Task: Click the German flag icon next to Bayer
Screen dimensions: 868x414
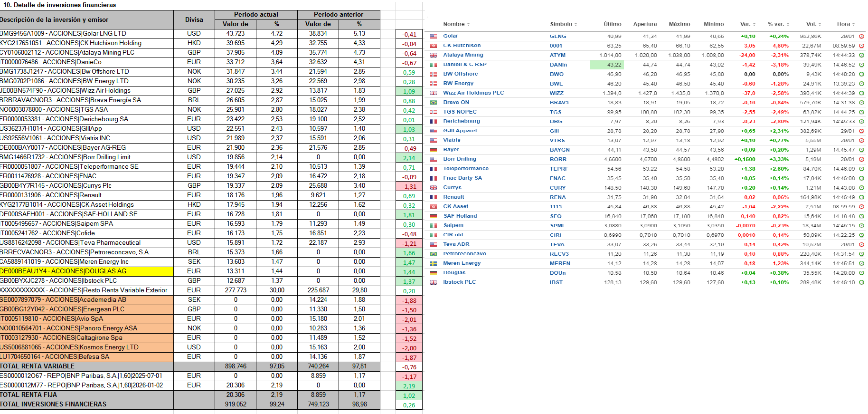Action: tap(433, 150)
